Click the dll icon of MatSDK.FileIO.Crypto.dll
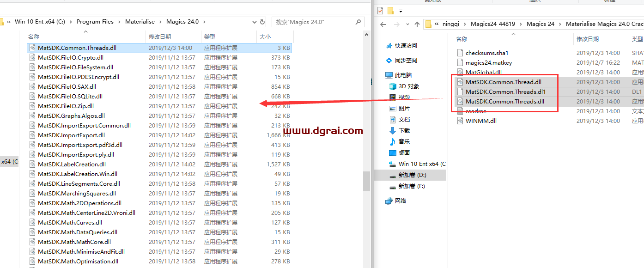The width and height of the screenshot is (644, 268). tap(32, 57)
